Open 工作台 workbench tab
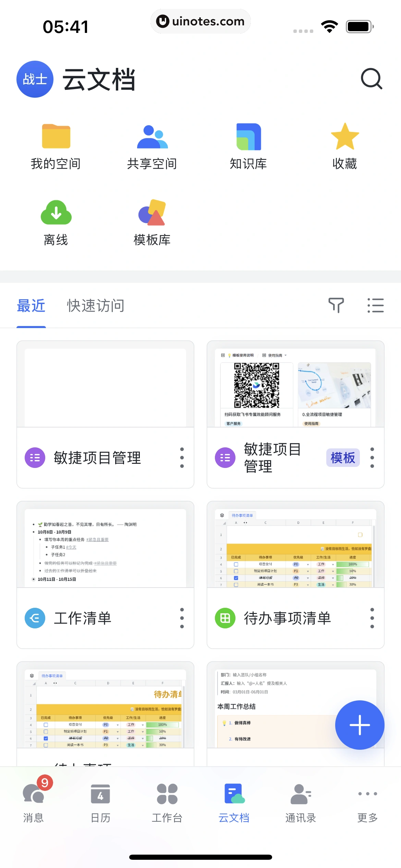 pos(167,803)
